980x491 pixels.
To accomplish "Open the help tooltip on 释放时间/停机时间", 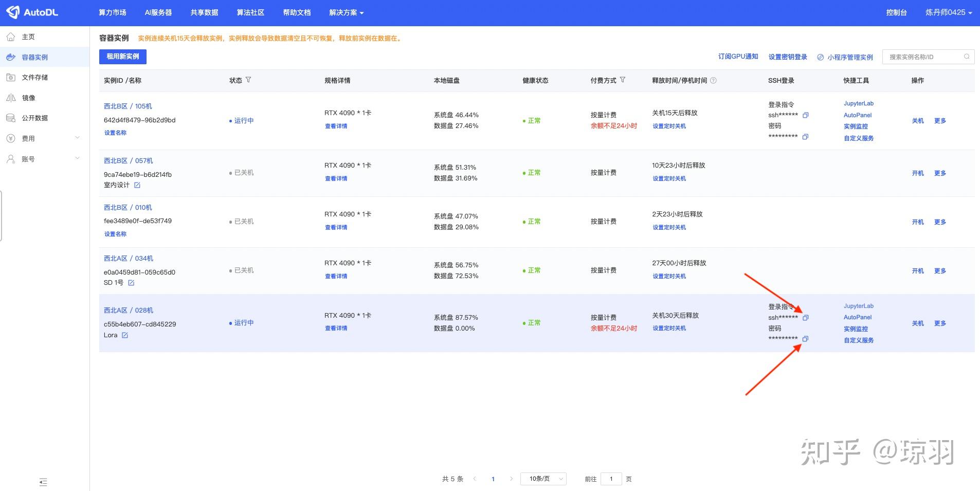I will tap(714, 80).
